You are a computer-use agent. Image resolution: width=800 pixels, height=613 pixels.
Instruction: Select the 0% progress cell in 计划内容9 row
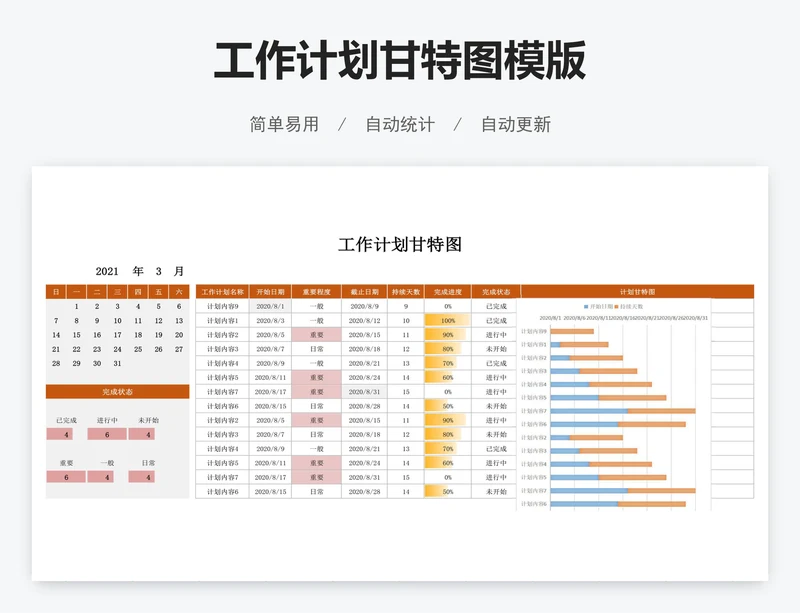coord(448,306)
